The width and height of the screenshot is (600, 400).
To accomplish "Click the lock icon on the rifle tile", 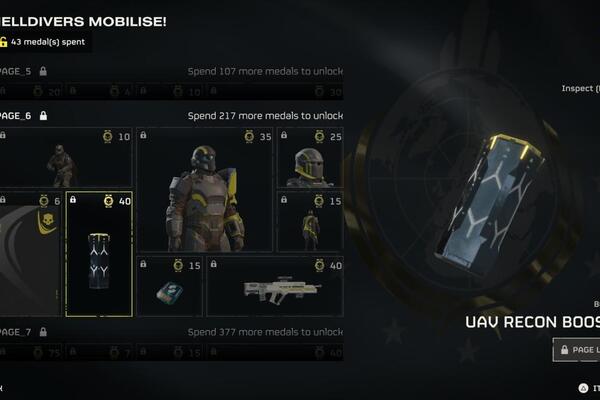I will coord(214,264).
